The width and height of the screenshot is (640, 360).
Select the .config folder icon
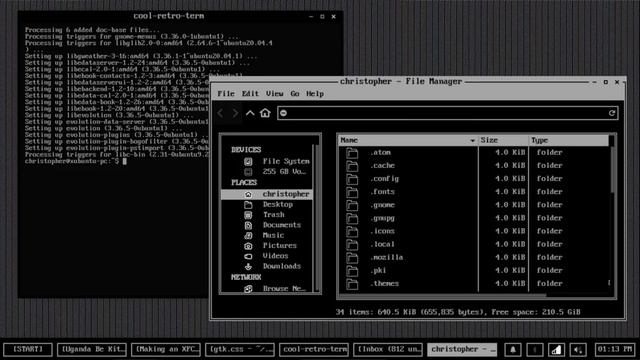(352, 179)
